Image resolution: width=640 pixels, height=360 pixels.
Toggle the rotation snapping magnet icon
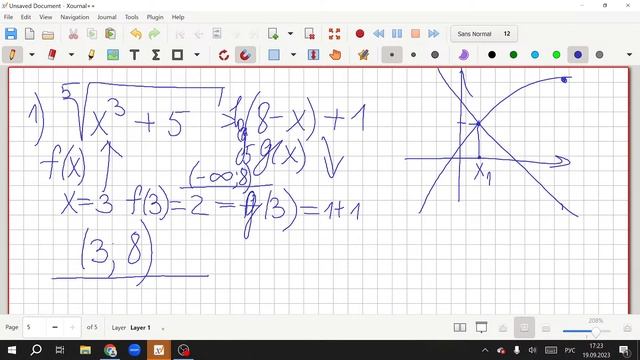coord(245,55)
